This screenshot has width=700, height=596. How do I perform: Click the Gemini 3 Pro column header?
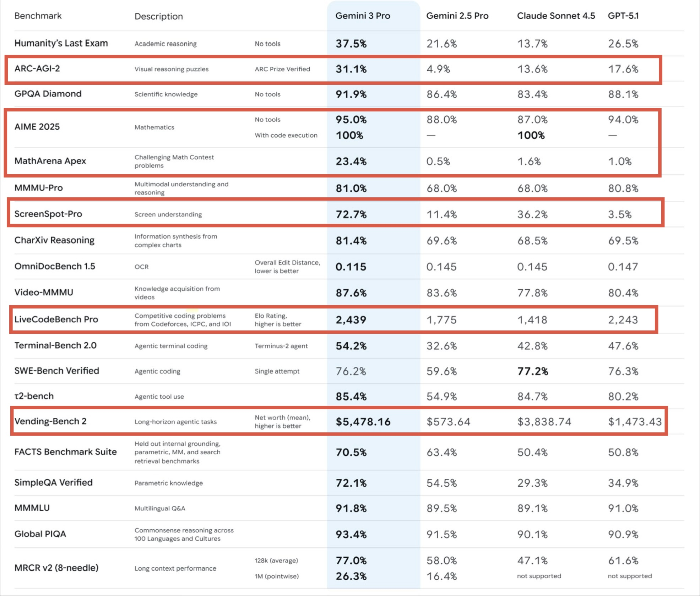point(363,16)
